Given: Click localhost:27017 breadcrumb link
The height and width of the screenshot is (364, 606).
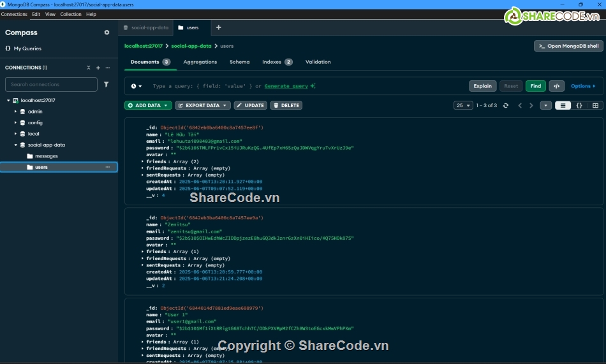Looking at the screenshot, I should [x=144, y=46].
